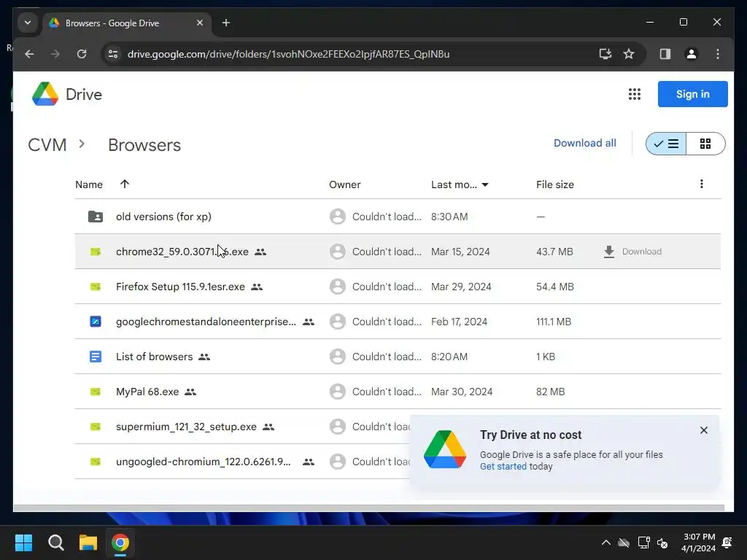Click the Chrome taskbar icon
This screenshot has height=560, width=747.
pos(120,542)
